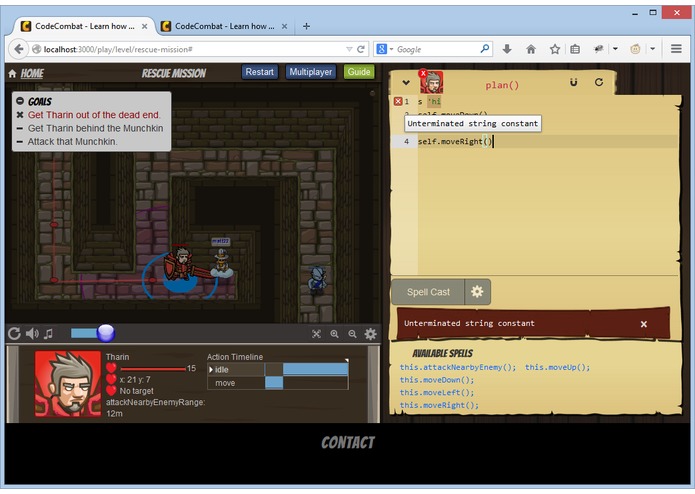
Task: Insert this.moveRight(); spell
Action: (439, 405)
